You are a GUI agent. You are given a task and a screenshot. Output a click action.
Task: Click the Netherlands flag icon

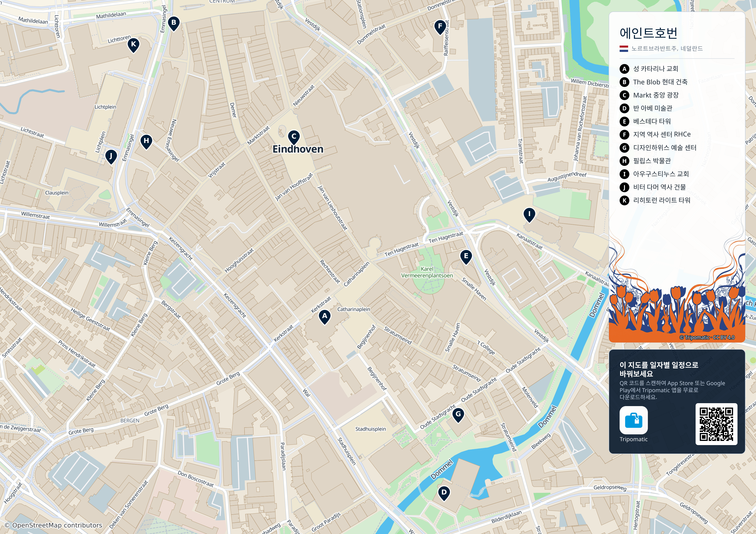[x=624, y=49]
